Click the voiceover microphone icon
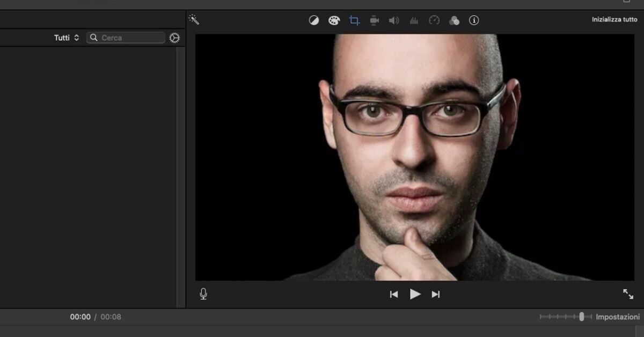The width and height of the screenshot is (644, 337). [x=203, y=294]
